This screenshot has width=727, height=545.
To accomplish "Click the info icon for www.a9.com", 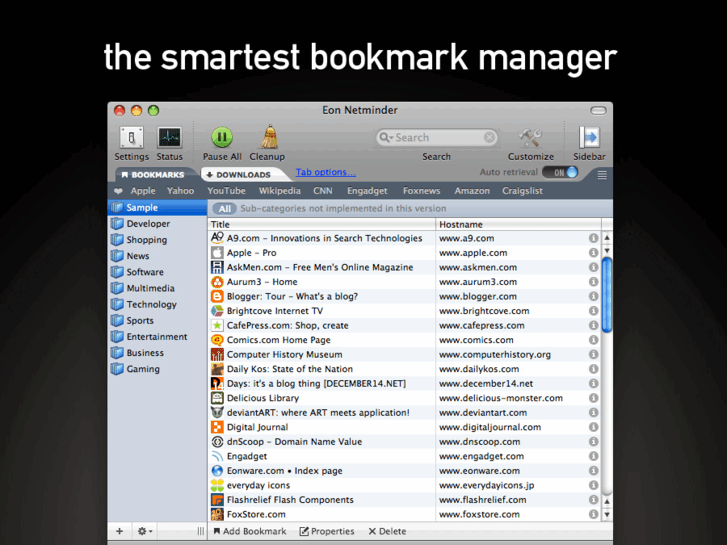I will click(593, 238).
